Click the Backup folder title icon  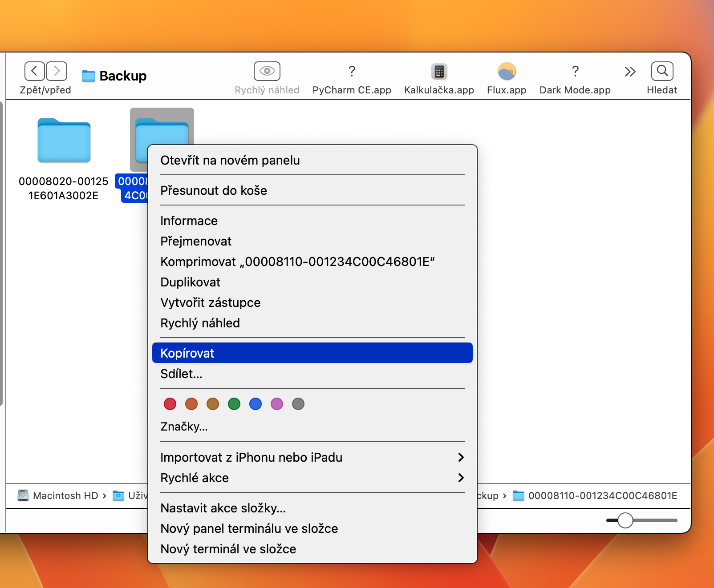(x=89, y=76)
